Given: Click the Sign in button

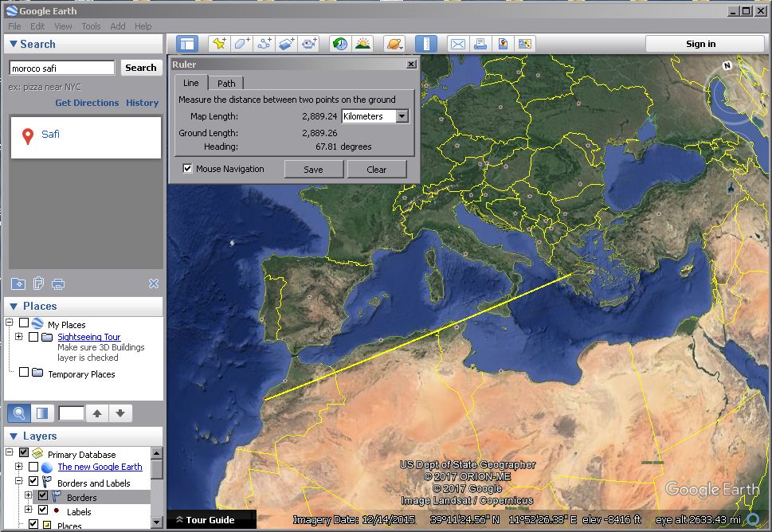Looking at the screenshot, I should [700, 44].
